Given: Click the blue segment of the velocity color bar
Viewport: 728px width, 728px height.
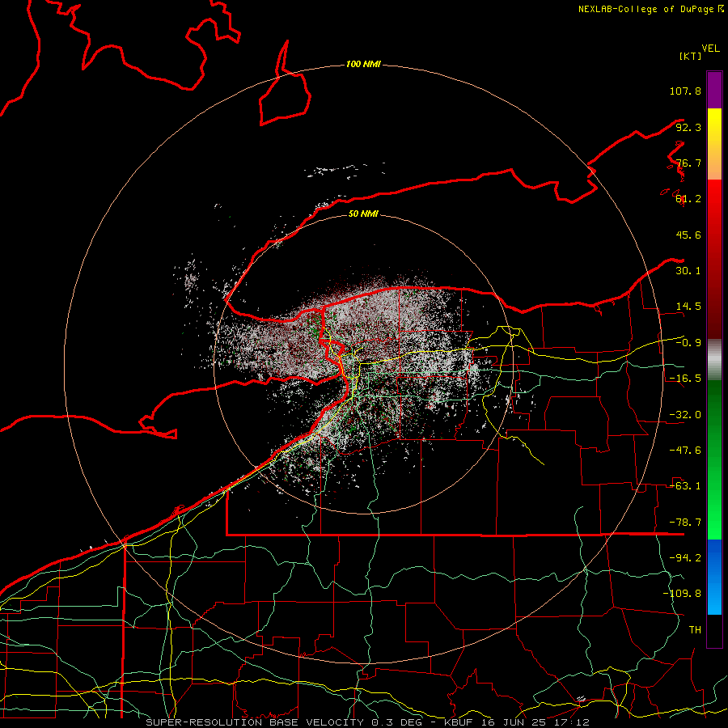Looking at the screenshot, I should pyautogui.click(x=714, y=577).
